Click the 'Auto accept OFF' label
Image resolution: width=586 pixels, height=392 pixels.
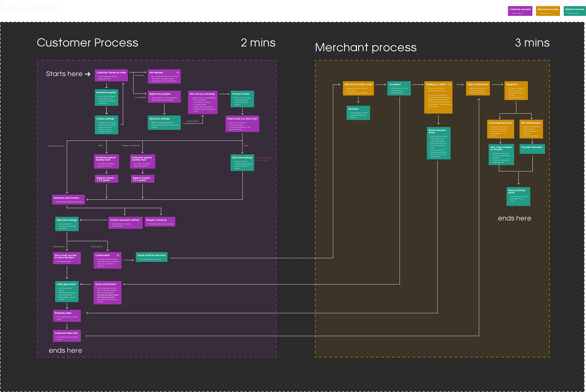coord(97,246)
